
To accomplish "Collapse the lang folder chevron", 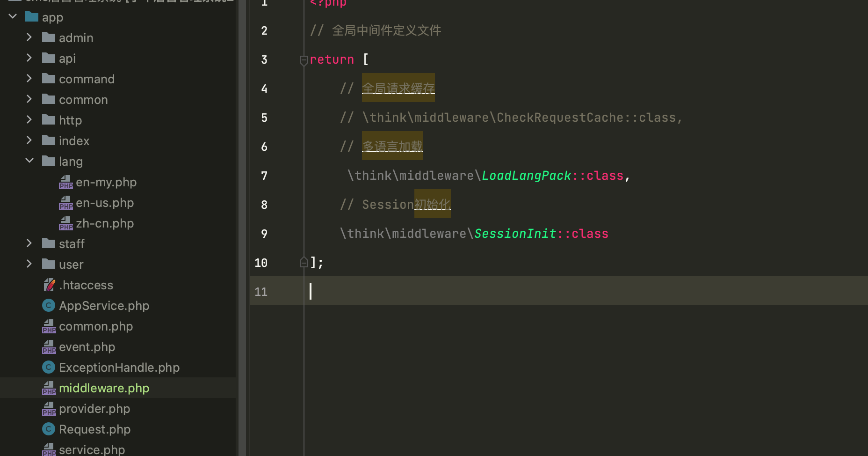I will 29,161.
